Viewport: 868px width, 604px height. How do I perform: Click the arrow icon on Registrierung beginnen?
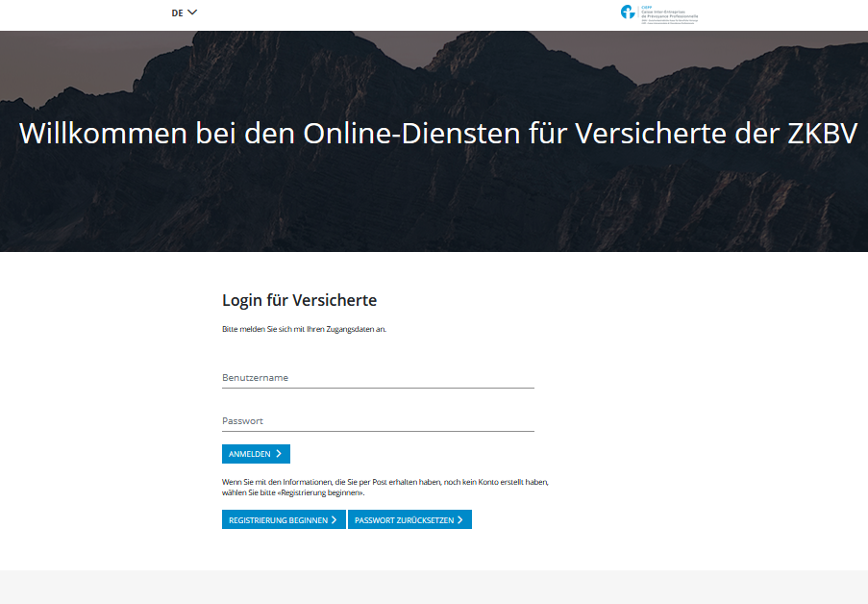334,520
